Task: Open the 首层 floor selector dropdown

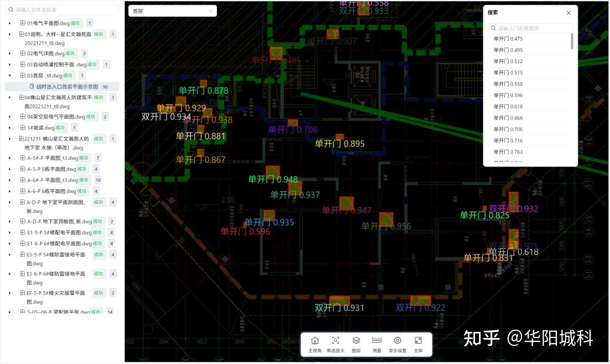Action: (x=172, y=11)
